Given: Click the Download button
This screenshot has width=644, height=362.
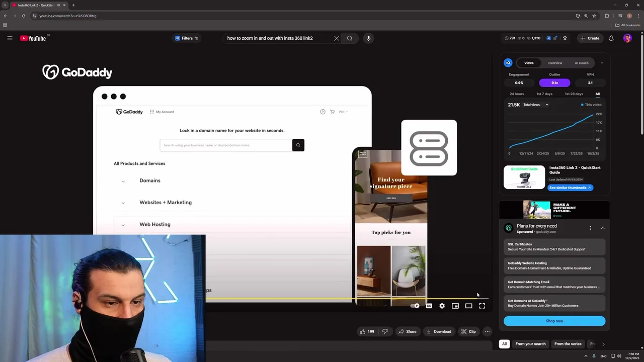Looking at the screenshot, I should click(x=439, y=331).
